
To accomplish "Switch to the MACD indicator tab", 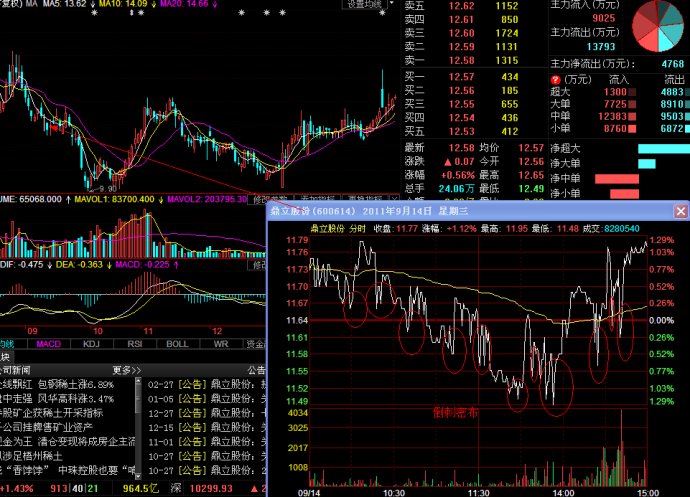I will coord(49,344).
